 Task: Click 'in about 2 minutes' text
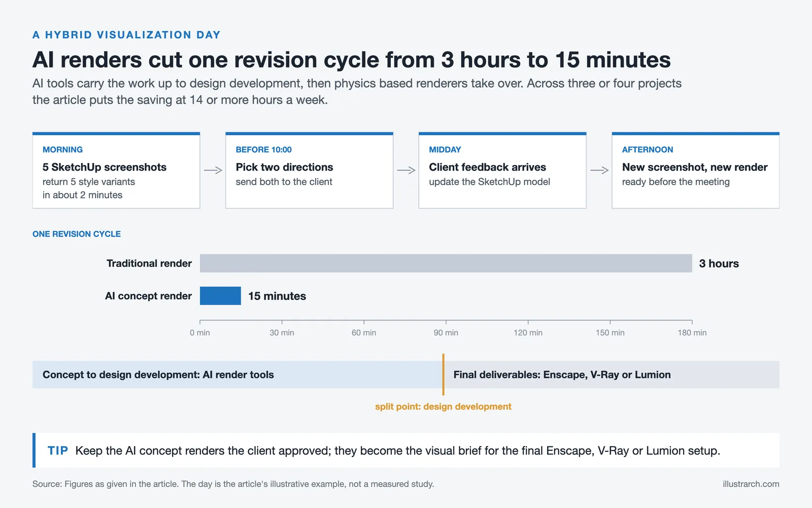[x=82, y=195]
